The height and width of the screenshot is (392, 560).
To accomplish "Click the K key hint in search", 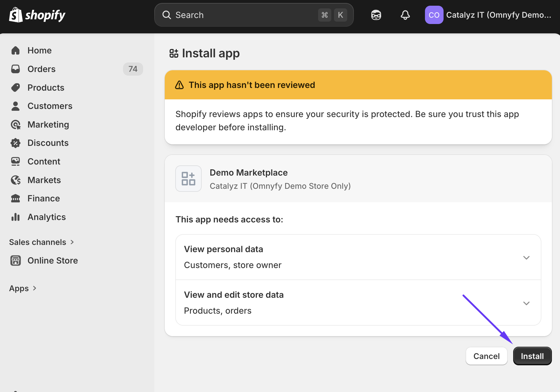I will [340, 15].
